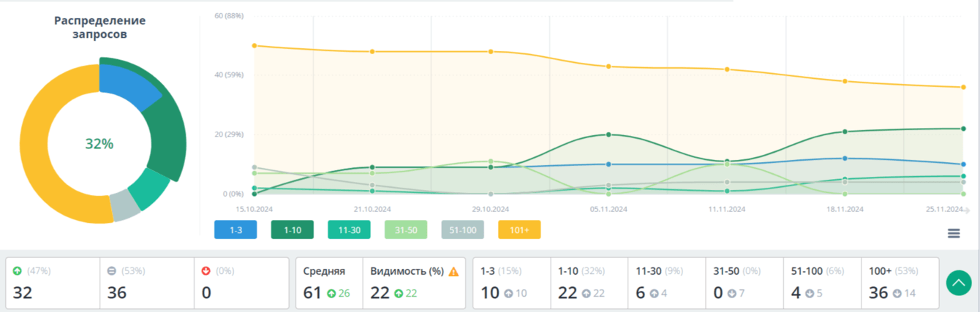Image resolution: width=980 pixels, height=312 pixels.
Task: Click the Видимость (%) metric card
Action: [x=414, y=283]
